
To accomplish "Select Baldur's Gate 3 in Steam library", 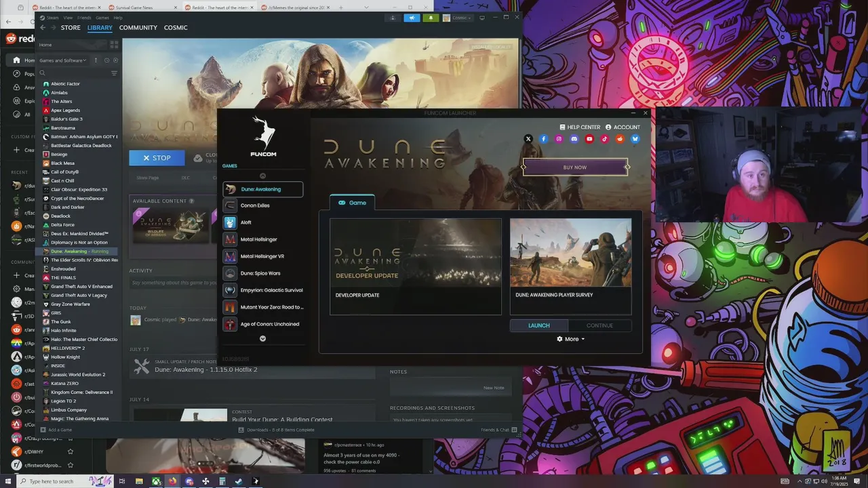I will coord(66,119).
